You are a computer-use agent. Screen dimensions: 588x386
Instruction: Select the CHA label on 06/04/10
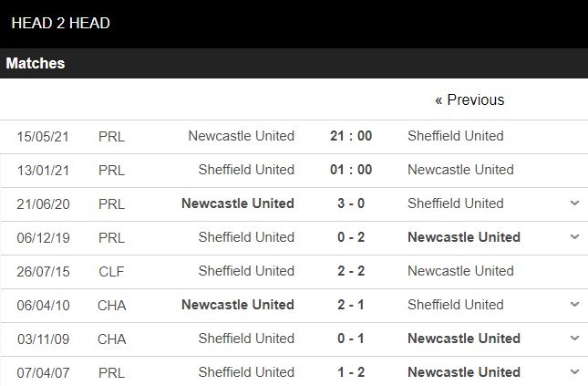click(x=112, y=306)
